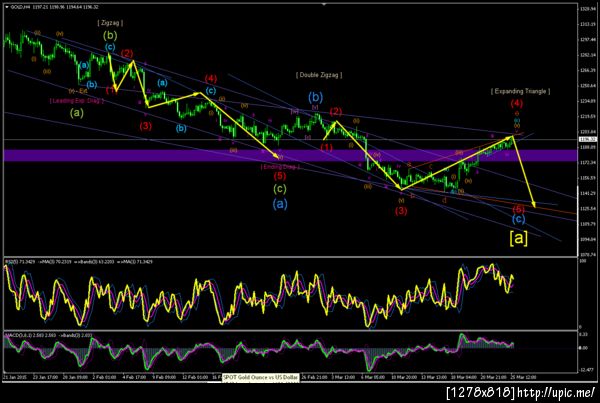The height and width of the screenshot is (403, 600).
Task: Click the red '(5)' below Ending Diag
Action: (x=280, y=176)
